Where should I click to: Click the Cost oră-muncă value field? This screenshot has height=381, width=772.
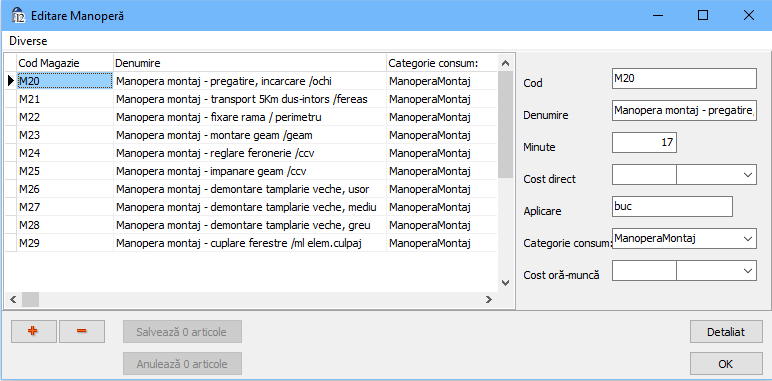point(644,271)
